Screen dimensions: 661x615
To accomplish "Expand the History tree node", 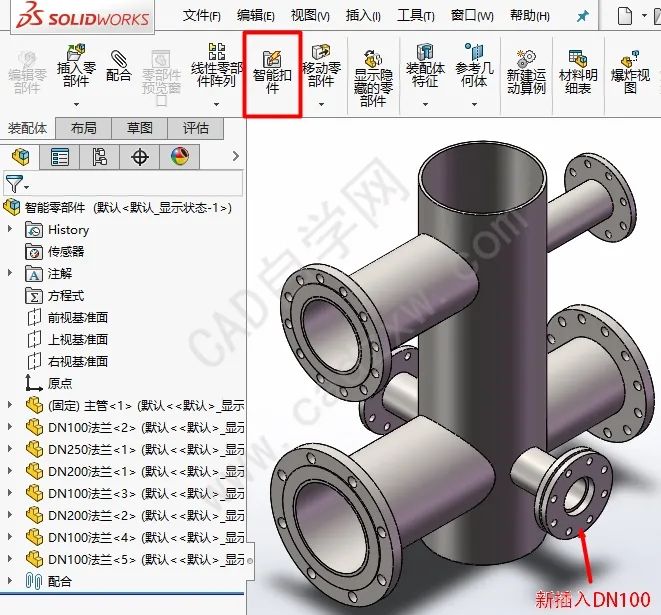I will [x=10, y=229].
